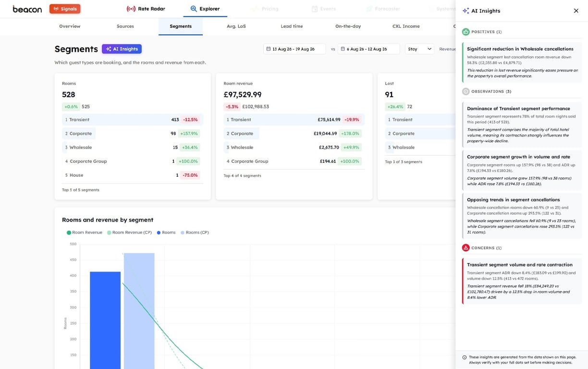Open the Avg. LoS tab

coord(236,26)
